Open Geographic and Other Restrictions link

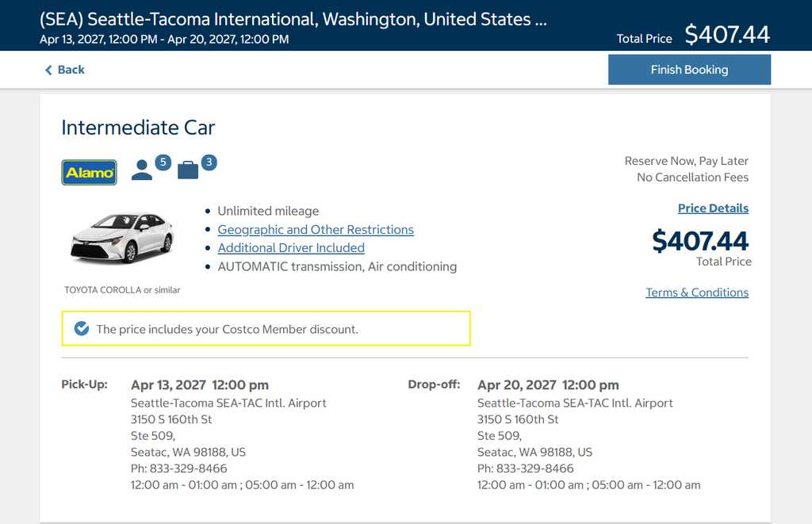click(316, 229)
